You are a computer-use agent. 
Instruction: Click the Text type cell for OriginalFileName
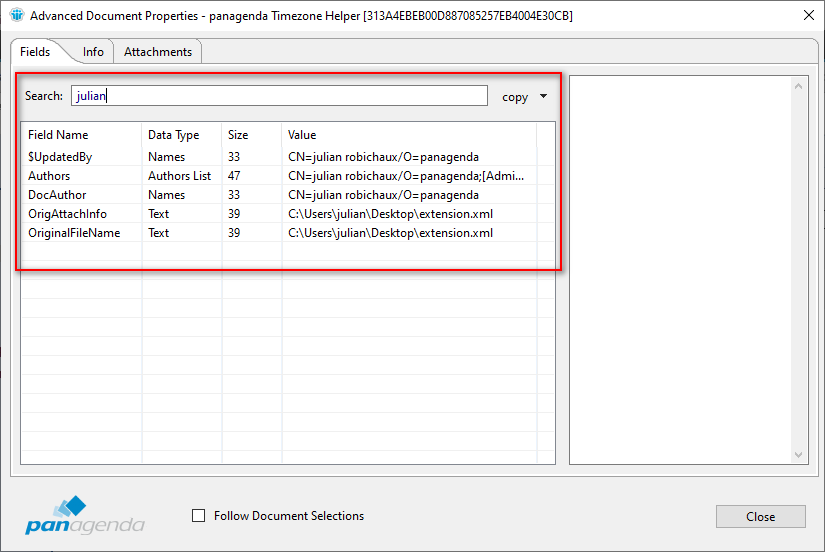point(158,233)
